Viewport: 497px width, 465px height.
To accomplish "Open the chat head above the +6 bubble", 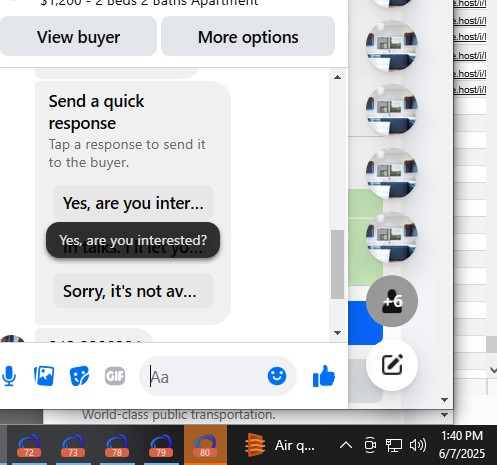I will (x=392, y=237).
